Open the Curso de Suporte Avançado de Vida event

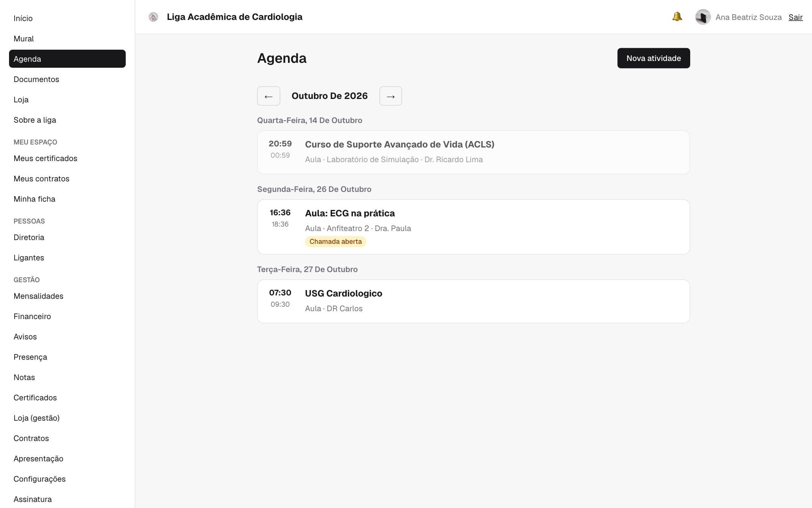coord(473,152)
